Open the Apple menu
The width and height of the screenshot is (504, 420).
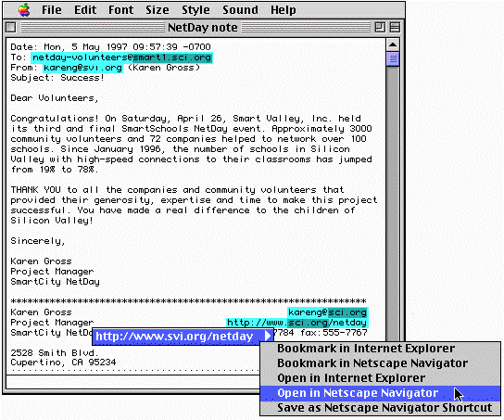(24, 10)
